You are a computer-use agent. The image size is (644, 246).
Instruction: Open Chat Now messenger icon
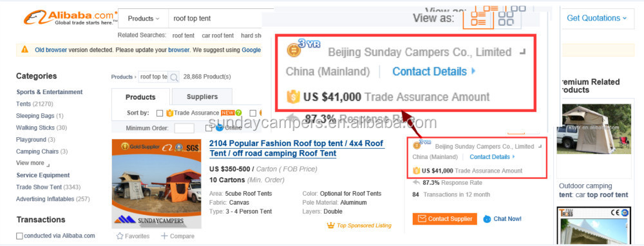click(487, 219)
